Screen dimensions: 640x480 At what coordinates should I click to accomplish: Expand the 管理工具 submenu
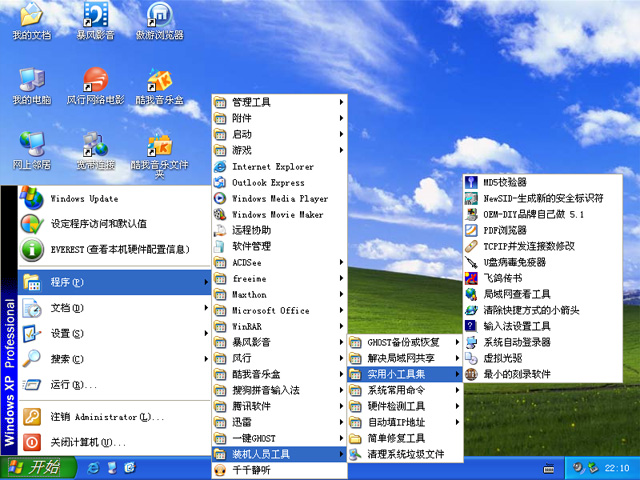(x=251, y=102)
